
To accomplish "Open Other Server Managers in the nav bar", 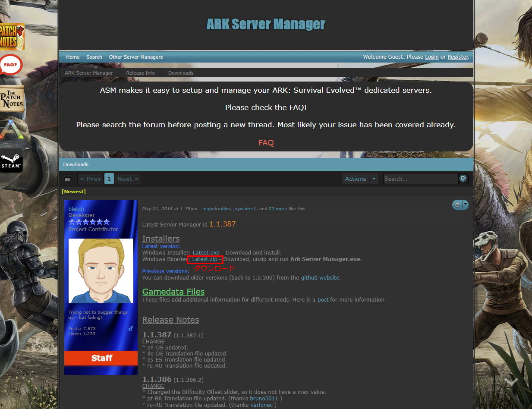I will click(x=135, y=57).
